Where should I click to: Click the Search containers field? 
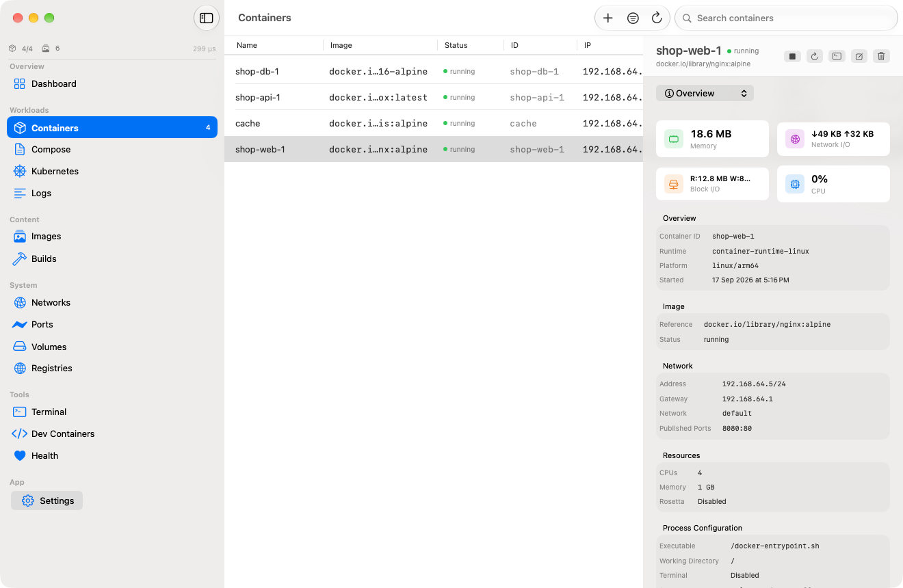(x=786, y=18)
